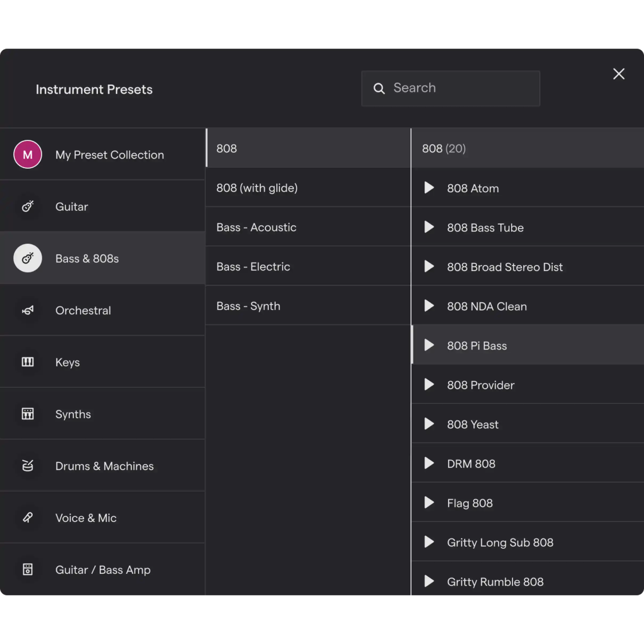The width and height of the screenshot is (644, 644).
Task: Select the Voice & Mic category icon
Action: point(28,517)
